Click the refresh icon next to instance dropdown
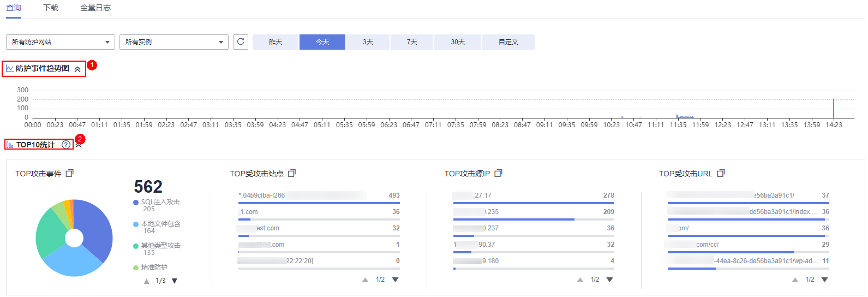Viewport: 868px width, 297px height. point(241,42)
